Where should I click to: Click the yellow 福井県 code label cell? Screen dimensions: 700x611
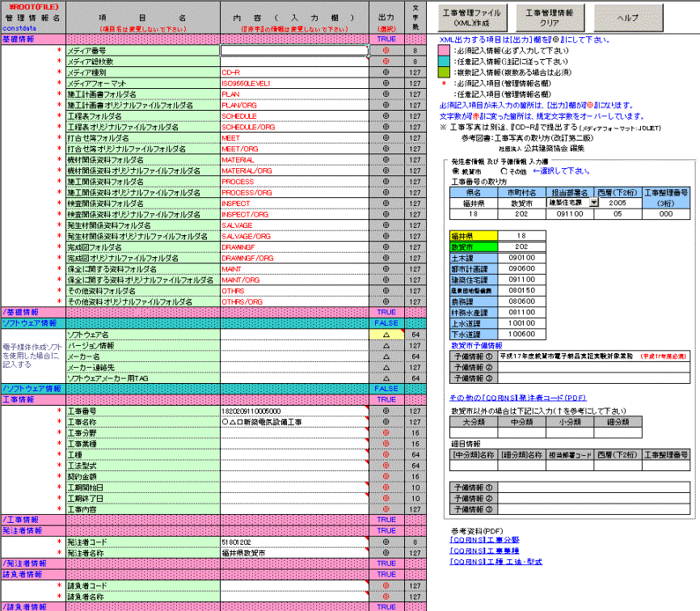[474, 236]
